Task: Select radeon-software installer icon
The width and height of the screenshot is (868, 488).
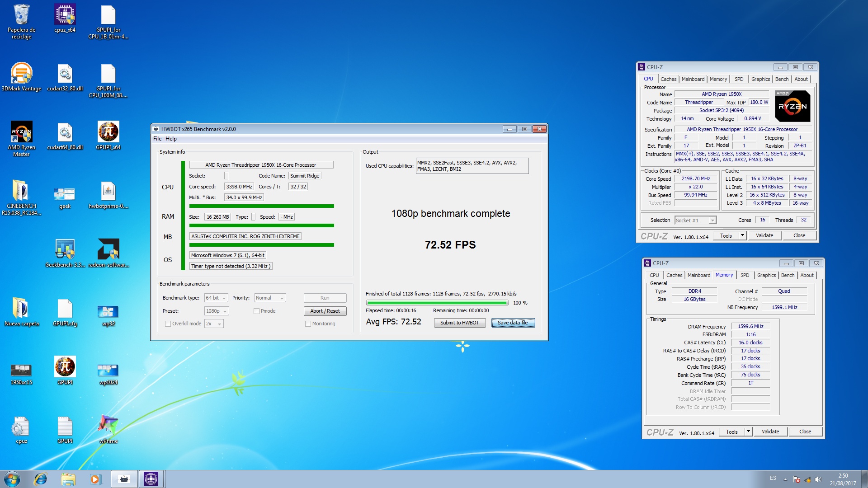Action: (x=108, y=253)
